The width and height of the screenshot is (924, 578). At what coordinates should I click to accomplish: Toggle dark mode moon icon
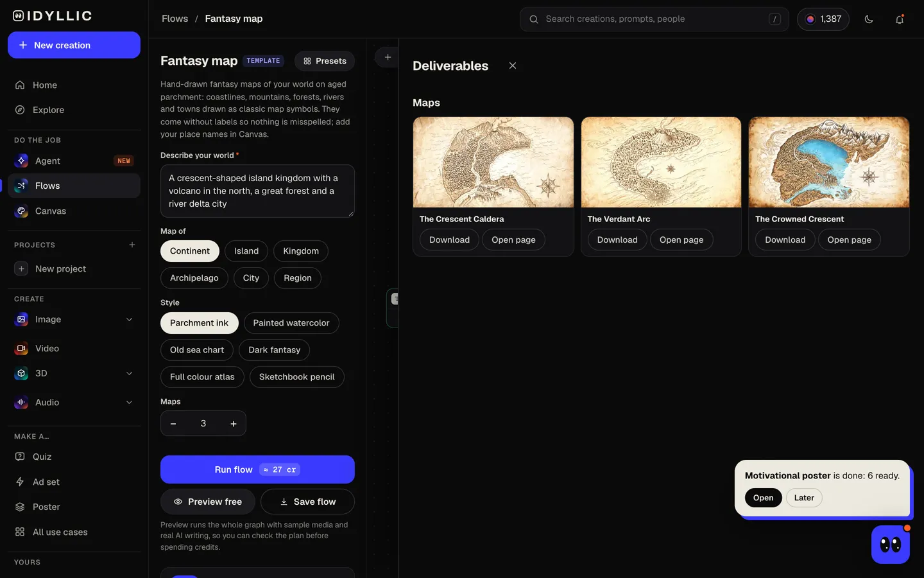click(x=869, y=19)
